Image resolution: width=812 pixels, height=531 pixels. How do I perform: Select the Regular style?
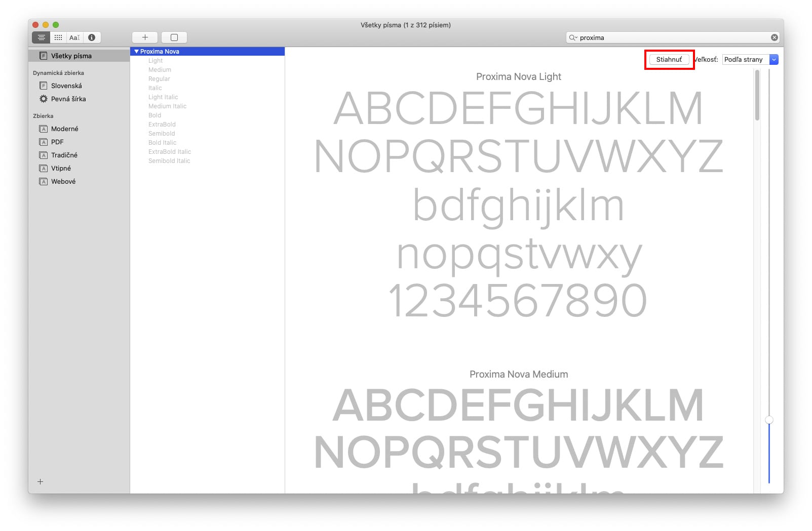(159, 79)
